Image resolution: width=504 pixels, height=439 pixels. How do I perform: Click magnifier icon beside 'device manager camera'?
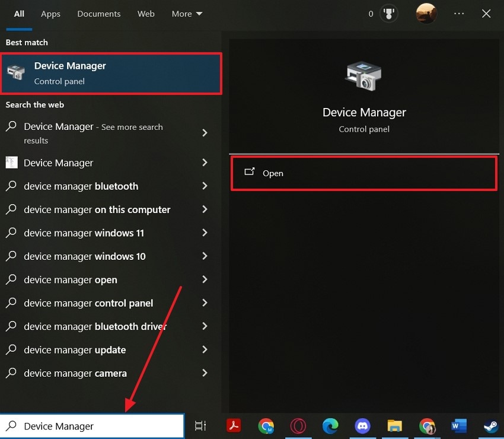11,373
